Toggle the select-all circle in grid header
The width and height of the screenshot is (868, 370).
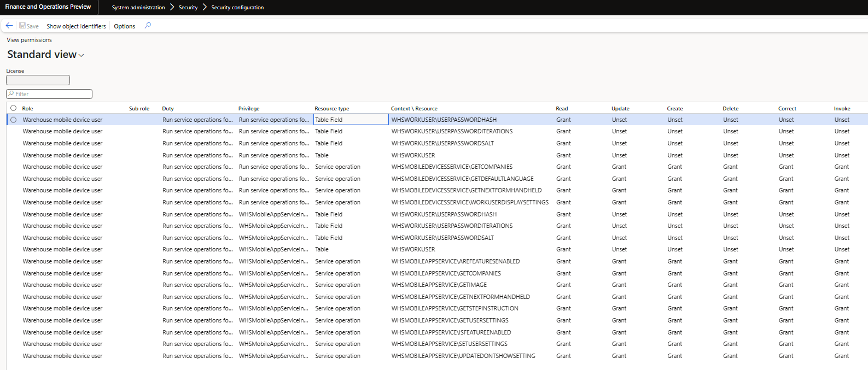coord(14,108)
